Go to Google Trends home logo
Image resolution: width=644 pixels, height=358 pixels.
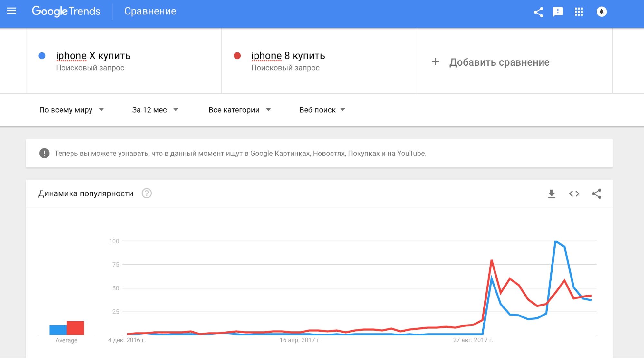(x=66, y=12)
